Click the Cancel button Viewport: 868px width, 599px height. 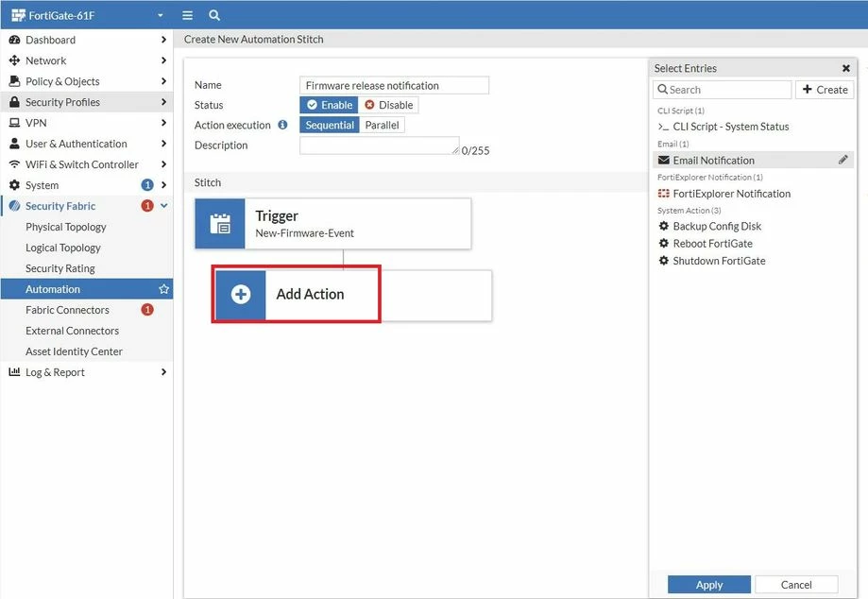(796, 585)
